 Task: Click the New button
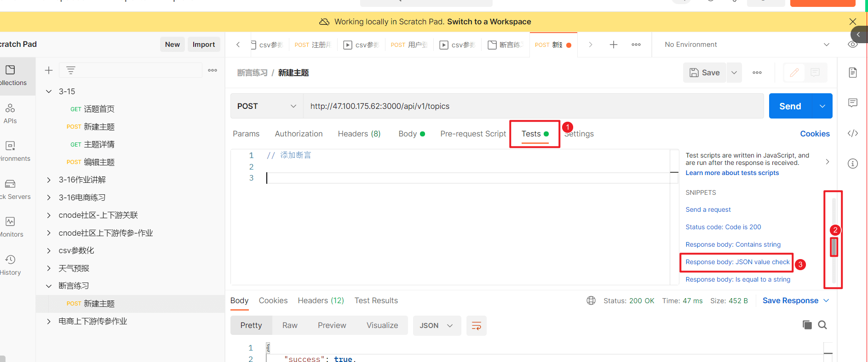point(172,45)
